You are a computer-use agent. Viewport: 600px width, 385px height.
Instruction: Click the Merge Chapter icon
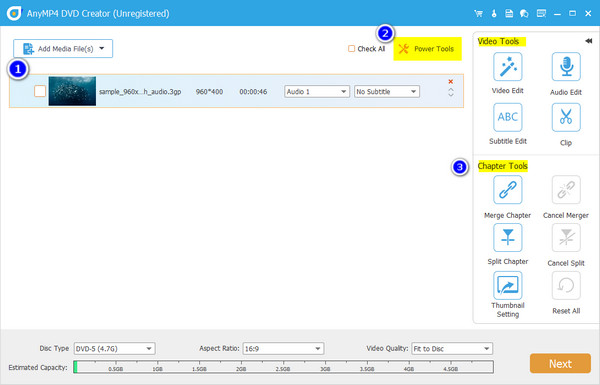coord(507,190)
